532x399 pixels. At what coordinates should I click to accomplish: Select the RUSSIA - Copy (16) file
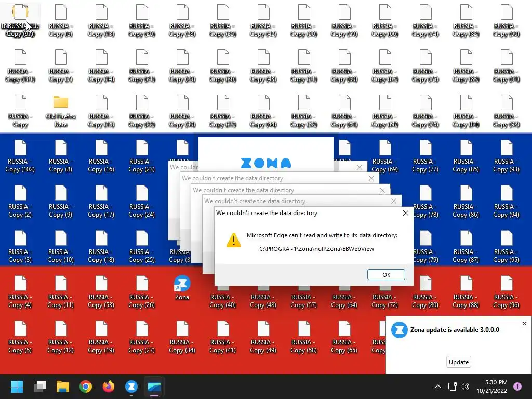101,156
